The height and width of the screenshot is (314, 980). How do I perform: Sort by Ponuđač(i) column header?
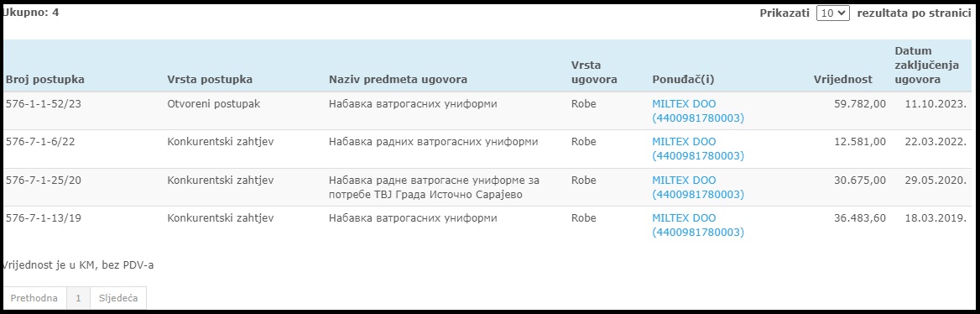[683, 80]
